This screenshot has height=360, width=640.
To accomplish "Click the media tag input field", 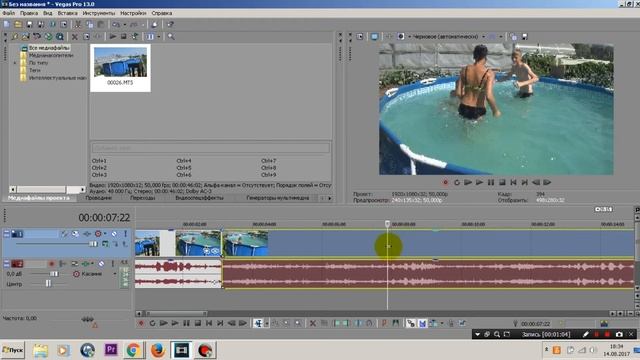I will pos(210,148).
